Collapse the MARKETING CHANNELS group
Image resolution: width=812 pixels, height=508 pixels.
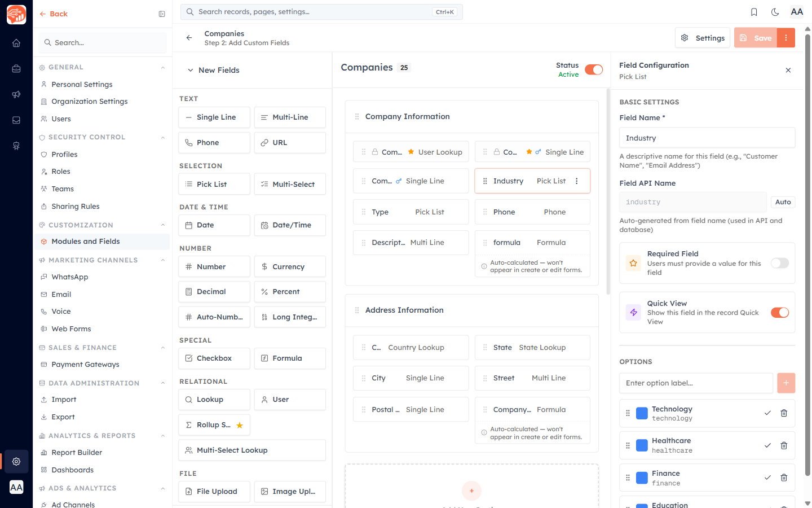[163, 260]
